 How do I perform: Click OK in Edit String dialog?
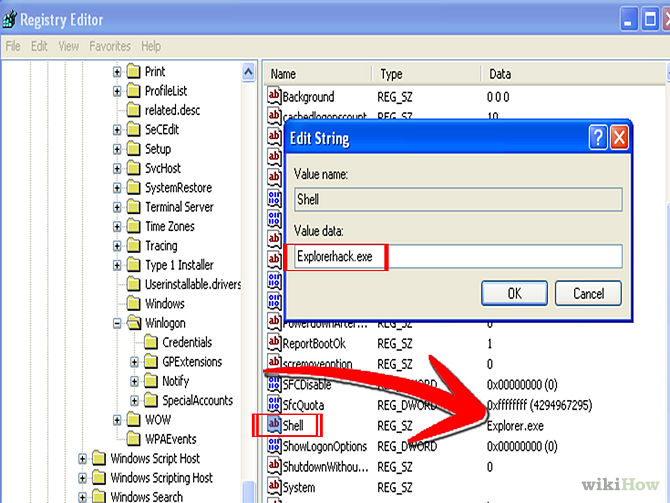pos(514,294)
